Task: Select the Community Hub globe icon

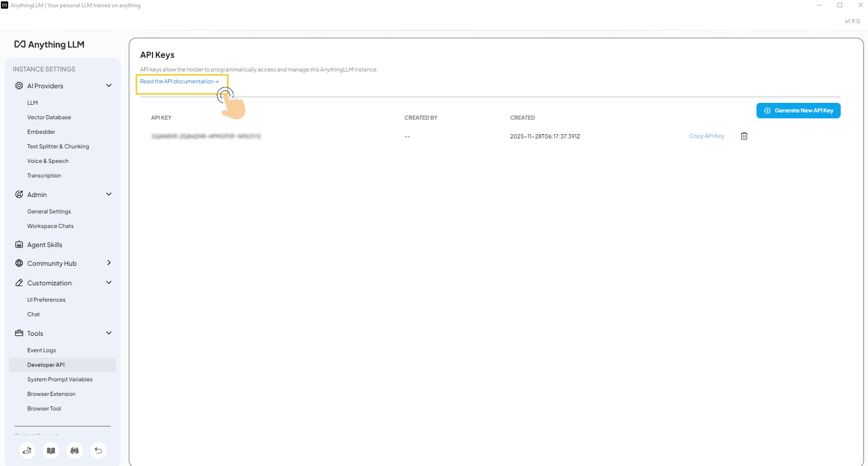Action: click(x=18, y=263)
